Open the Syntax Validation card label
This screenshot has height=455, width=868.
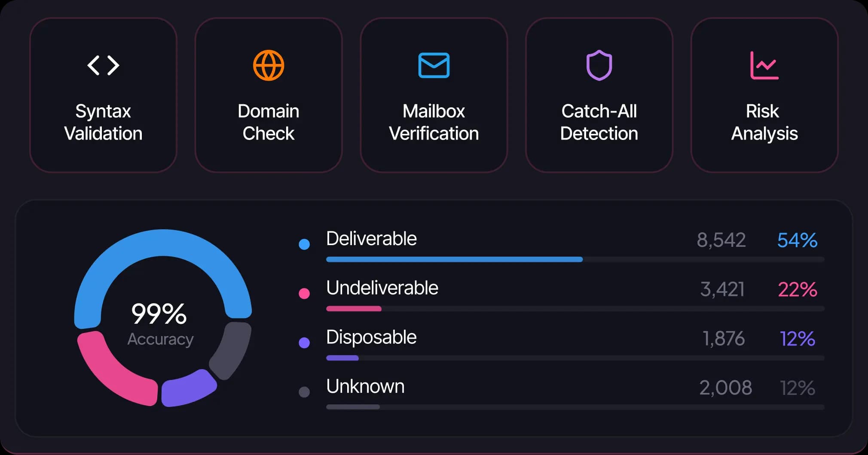pos(103,122)
